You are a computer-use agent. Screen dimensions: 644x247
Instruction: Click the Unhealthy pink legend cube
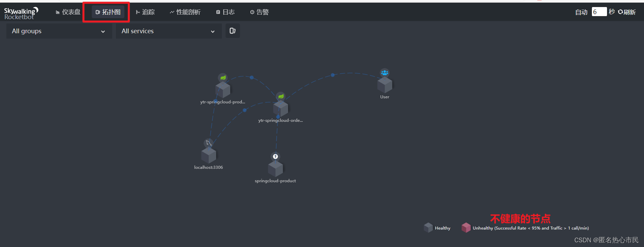tap(466, 228)
